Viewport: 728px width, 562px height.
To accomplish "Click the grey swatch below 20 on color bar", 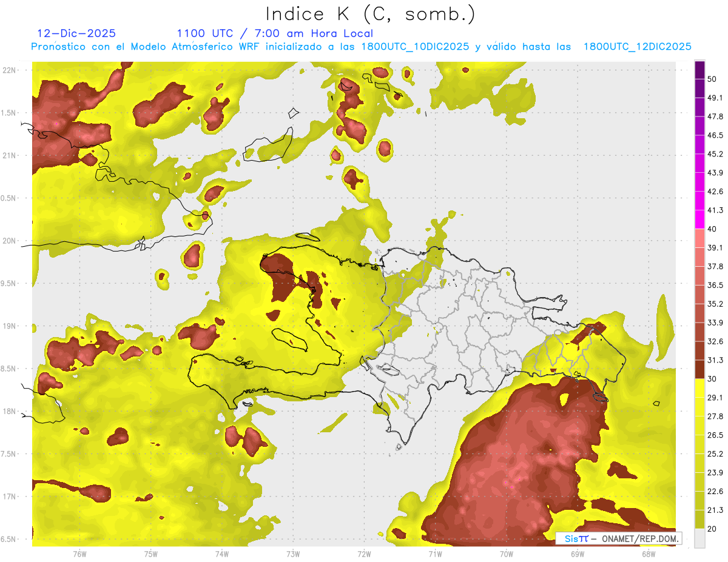I will (x=699, y=538).
